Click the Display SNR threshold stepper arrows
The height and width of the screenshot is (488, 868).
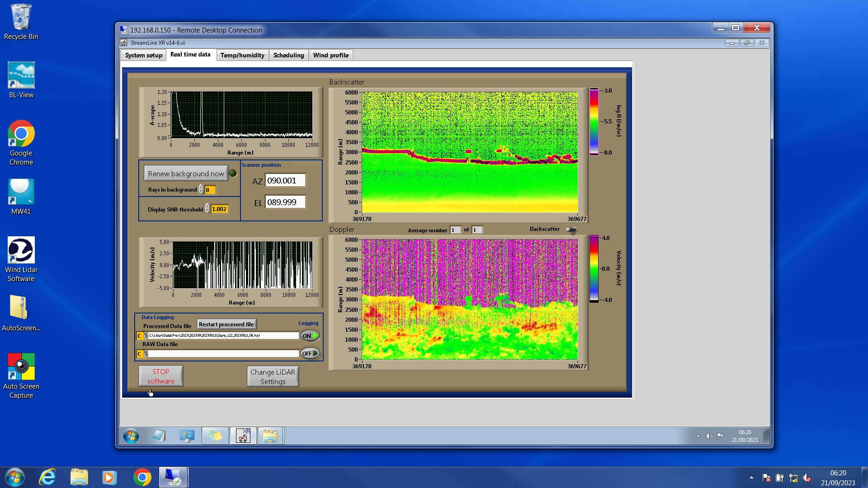(x=208, y=209)
